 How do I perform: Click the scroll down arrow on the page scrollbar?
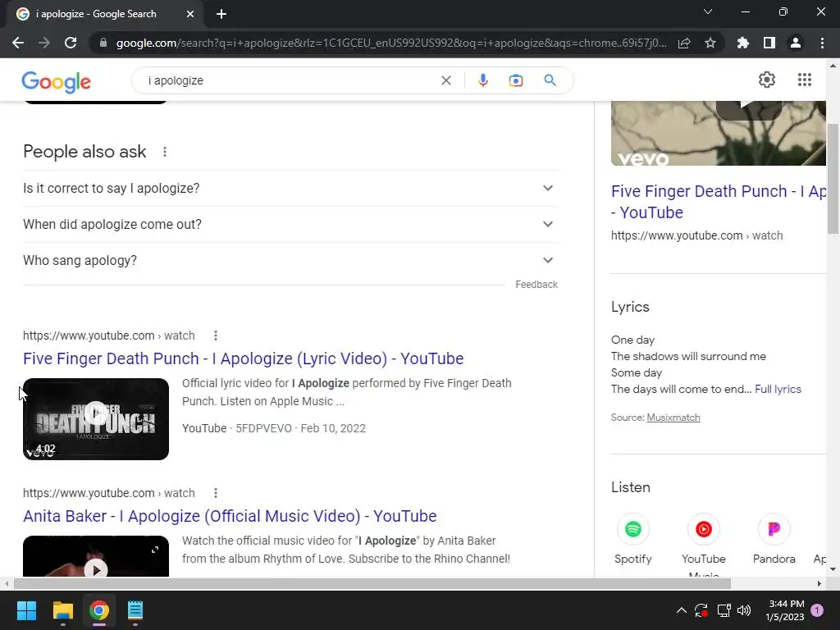(x=833, y=569)
